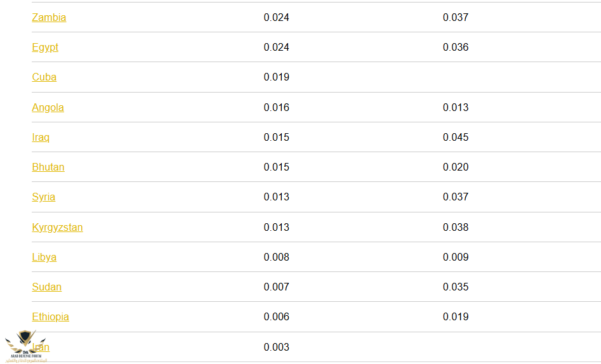
Task: Click the Egypt link
Action: point(45,48)
